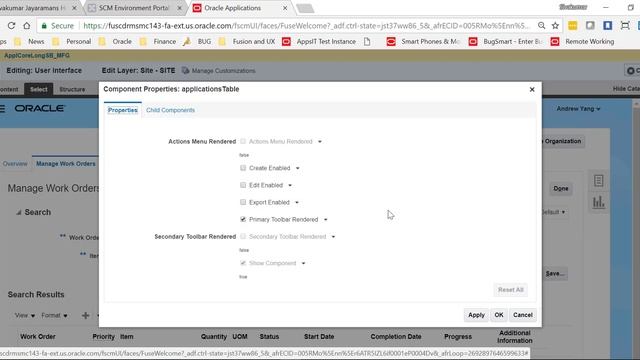Screen dimensions: 640x360
Task: Toggle the Show Component checkbox
Action: [x=243, y=263]
